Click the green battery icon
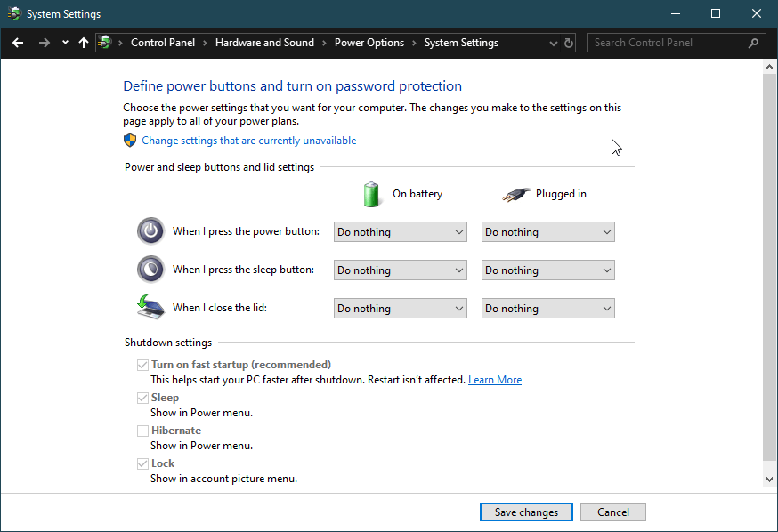 click(371, 194)
